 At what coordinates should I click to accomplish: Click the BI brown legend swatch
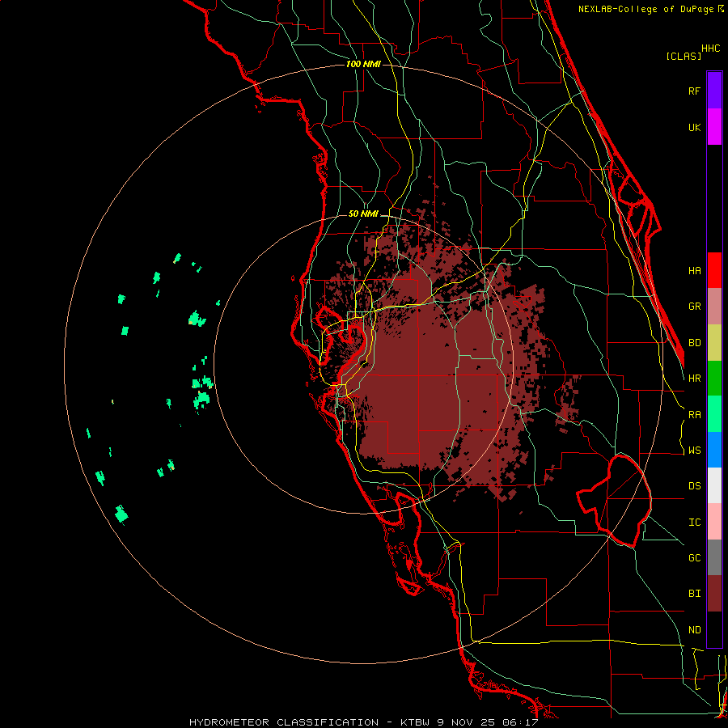point(714,594)
